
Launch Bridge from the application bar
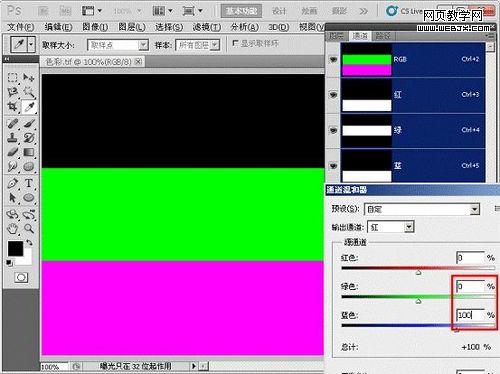point(43,11)
